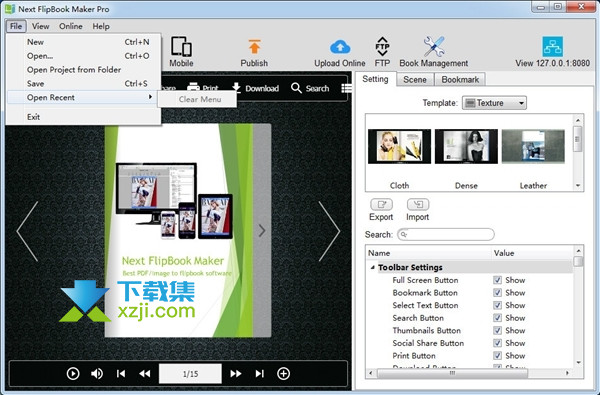Open the FTP upload tool
This screenshot has height=395, width=600.
382,52
